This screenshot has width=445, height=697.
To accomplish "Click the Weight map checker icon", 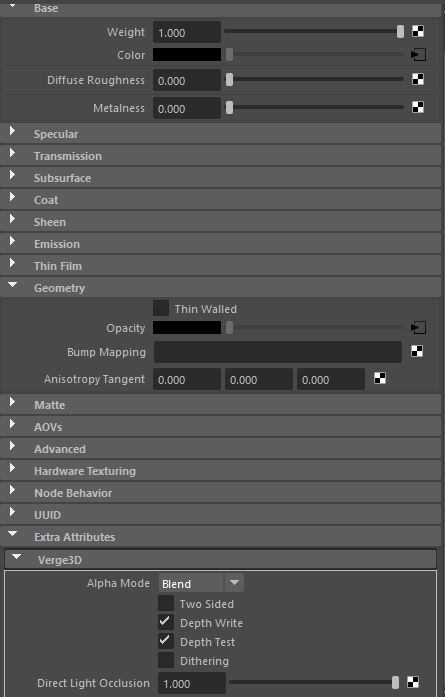I will point(418,31).
